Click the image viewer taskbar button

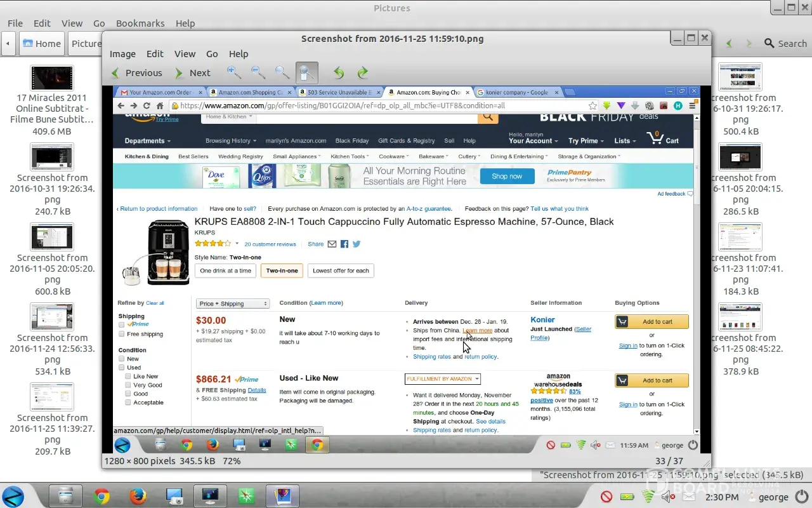coord(282,496)
